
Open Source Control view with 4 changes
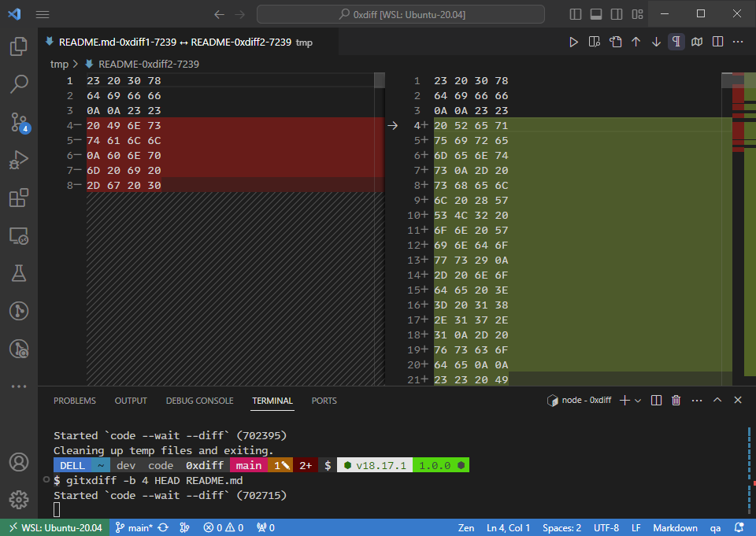[19, 122]
